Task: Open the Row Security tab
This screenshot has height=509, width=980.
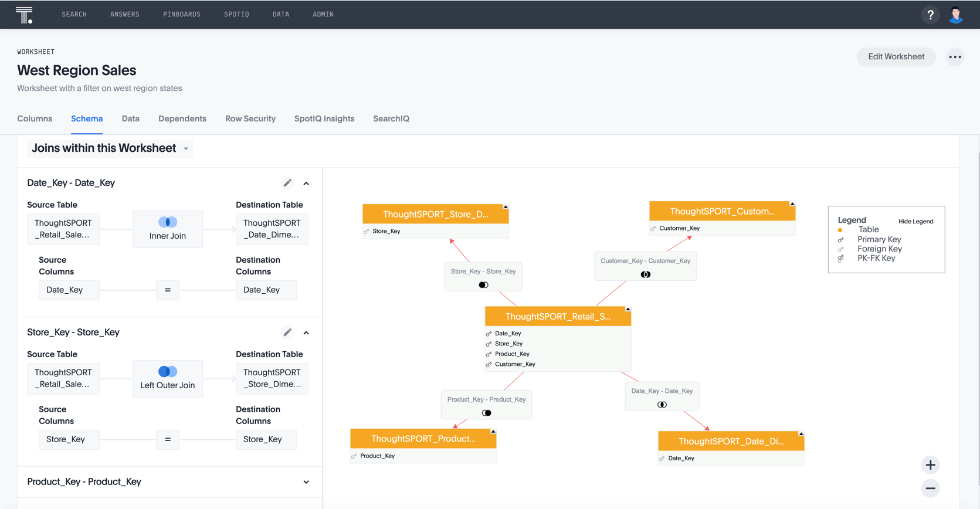Action: [250, 118]
